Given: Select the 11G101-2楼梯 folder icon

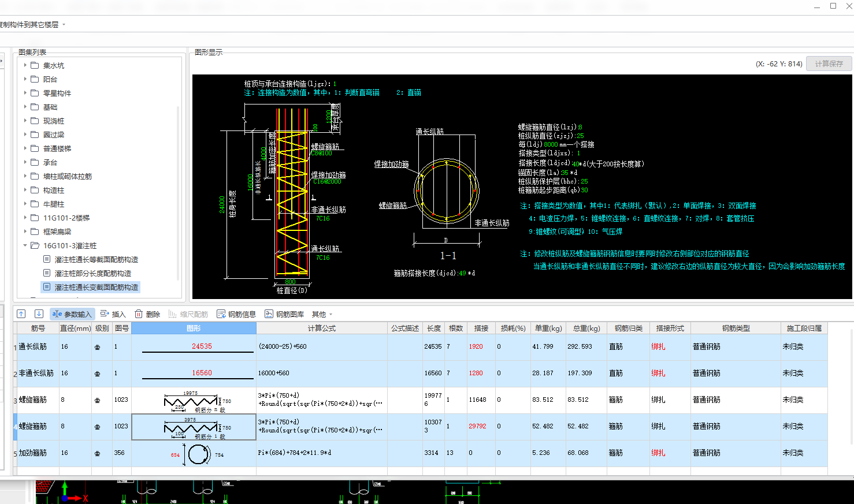Looking at the screenshot, I should pos(35,218).
